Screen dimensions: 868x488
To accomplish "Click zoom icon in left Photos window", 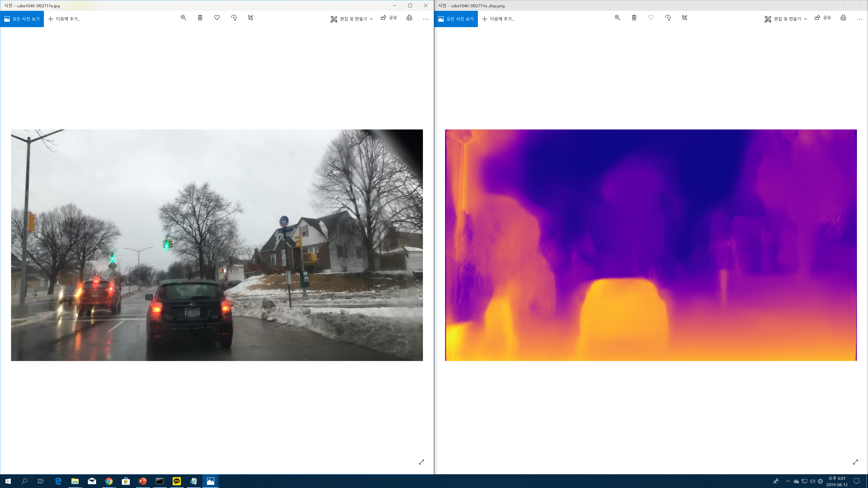I will tap(183, 18).
